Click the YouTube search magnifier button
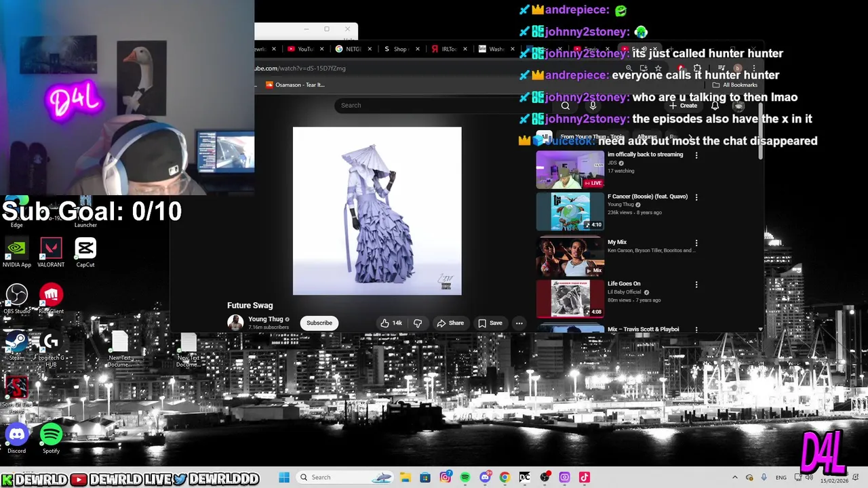 click(565, 106)
